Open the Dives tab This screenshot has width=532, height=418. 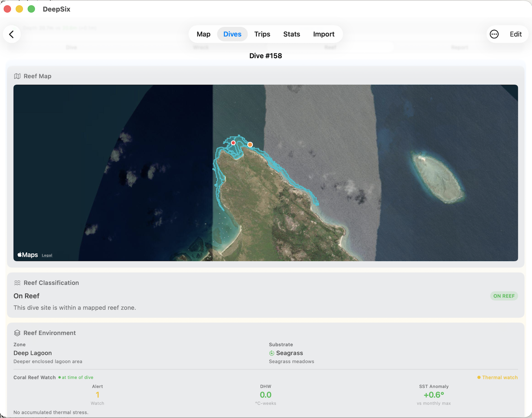click(232, 34)
